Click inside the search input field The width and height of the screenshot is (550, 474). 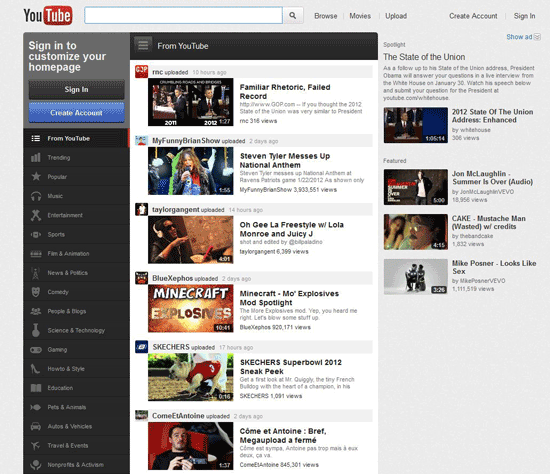point(183,15)
